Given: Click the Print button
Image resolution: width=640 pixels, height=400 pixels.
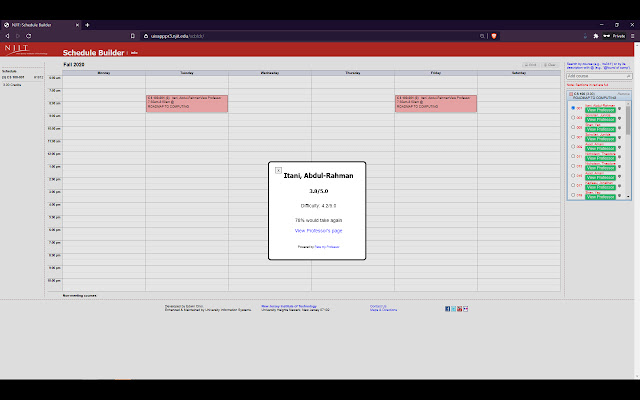Looking at the screenshot, I should click(x=531, y=65).
